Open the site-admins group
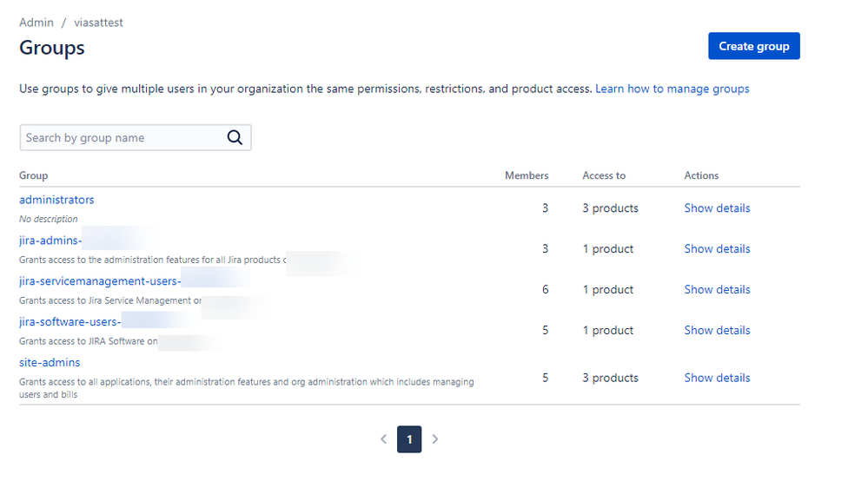 [50, 362]
